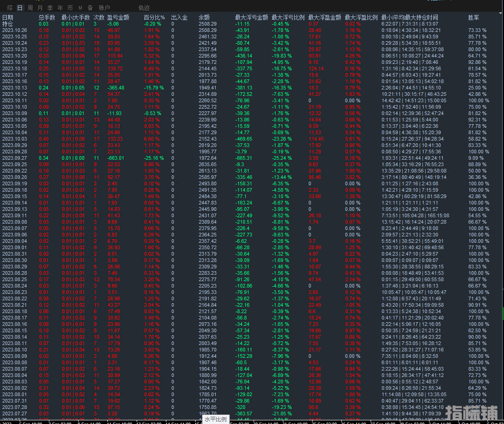Click the 最小|平均|最大持仓时间 column header
The width and height of the screenshot is (504, 424).
(x=409, y=17)
